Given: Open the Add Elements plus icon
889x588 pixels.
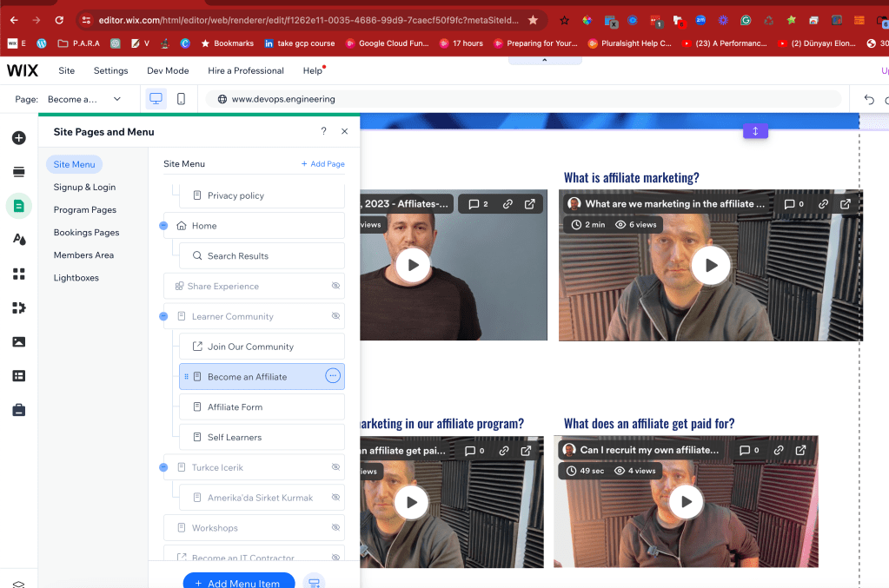Looking at the screenshot, I should click(19, 137).
